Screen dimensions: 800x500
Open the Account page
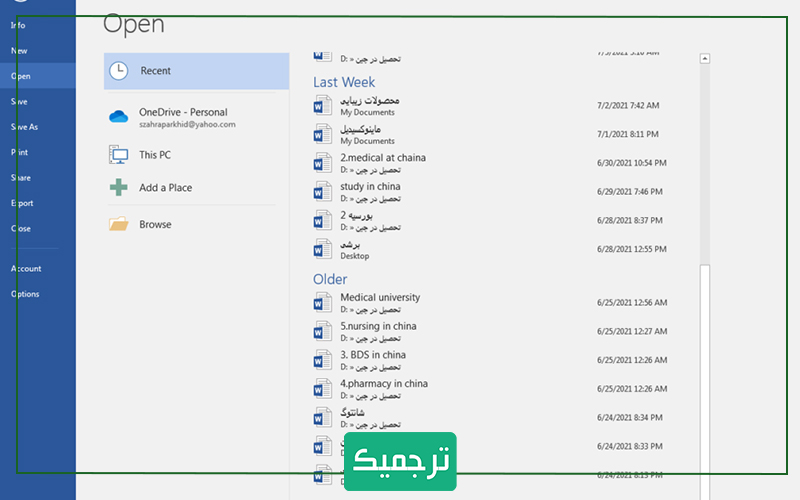pyautogui.click(x=26, y=268)
